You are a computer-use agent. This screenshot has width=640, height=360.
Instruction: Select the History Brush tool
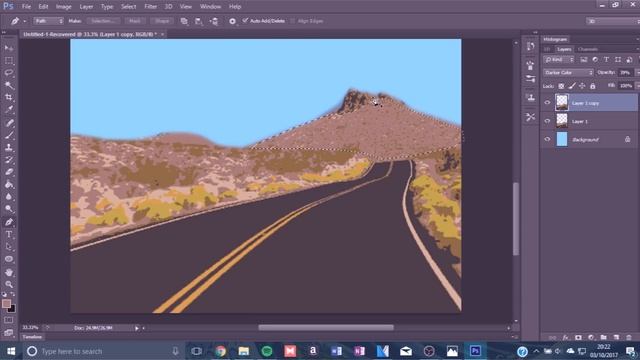(x=9, y=160)
